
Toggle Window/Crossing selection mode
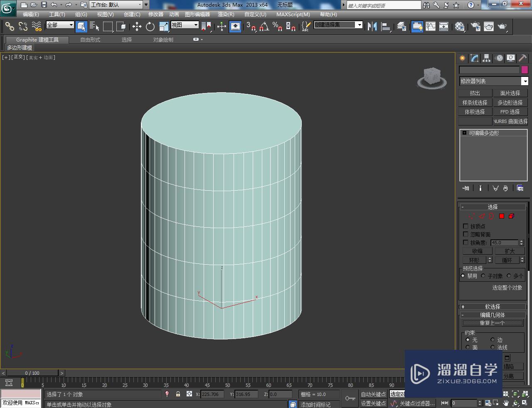[121, 27]
